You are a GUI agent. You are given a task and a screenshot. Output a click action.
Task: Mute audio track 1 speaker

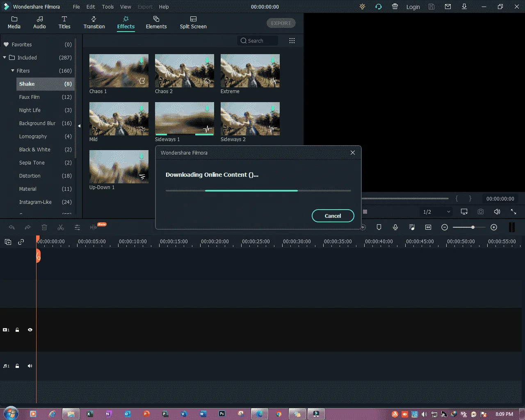pos(30,366)
